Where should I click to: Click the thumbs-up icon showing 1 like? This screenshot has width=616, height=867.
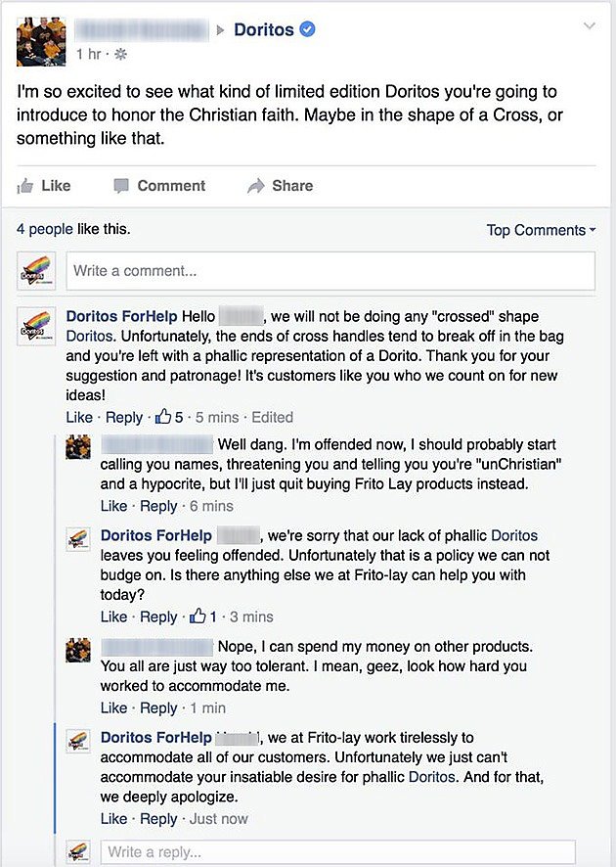198,616
